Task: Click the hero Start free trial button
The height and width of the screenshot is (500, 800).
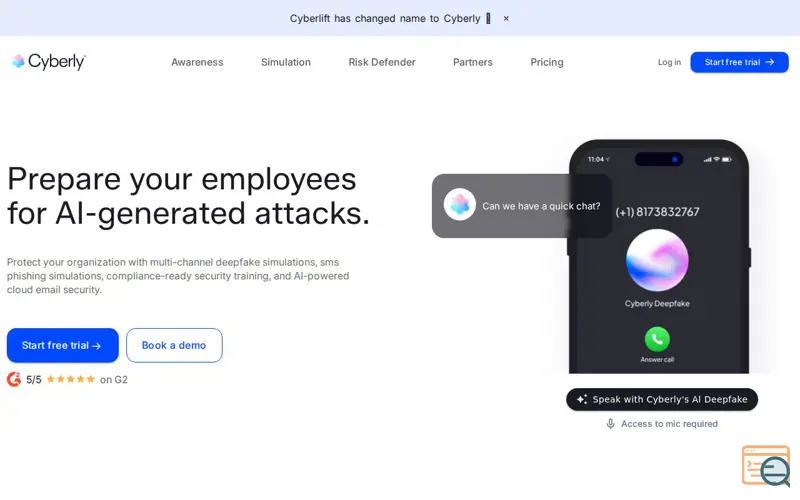Action: pos(63,345)
